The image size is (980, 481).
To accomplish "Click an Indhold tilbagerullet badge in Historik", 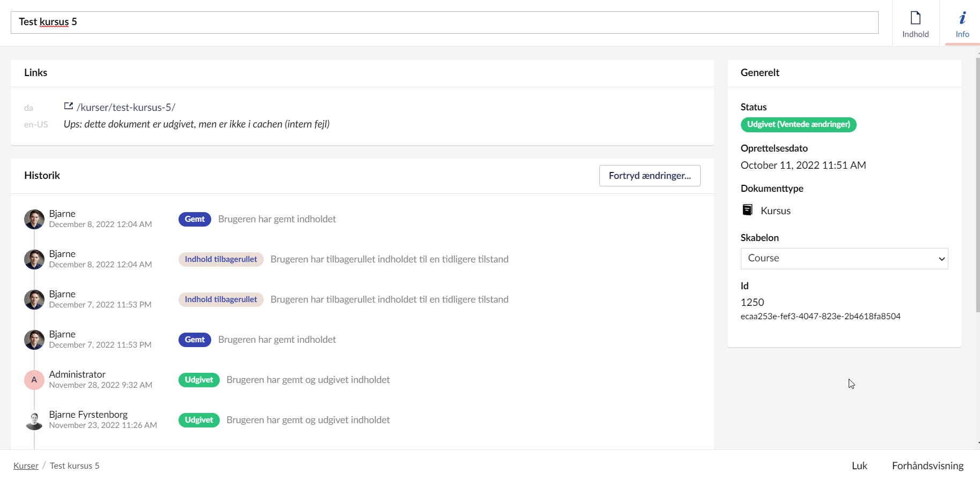I will 221,259.
